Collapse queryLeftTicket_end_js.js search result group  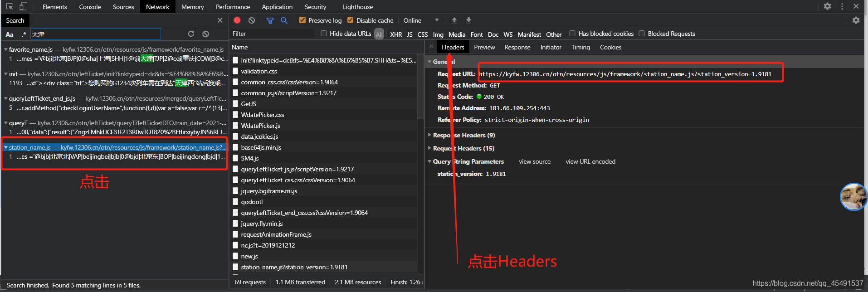(x=5, y=98)
